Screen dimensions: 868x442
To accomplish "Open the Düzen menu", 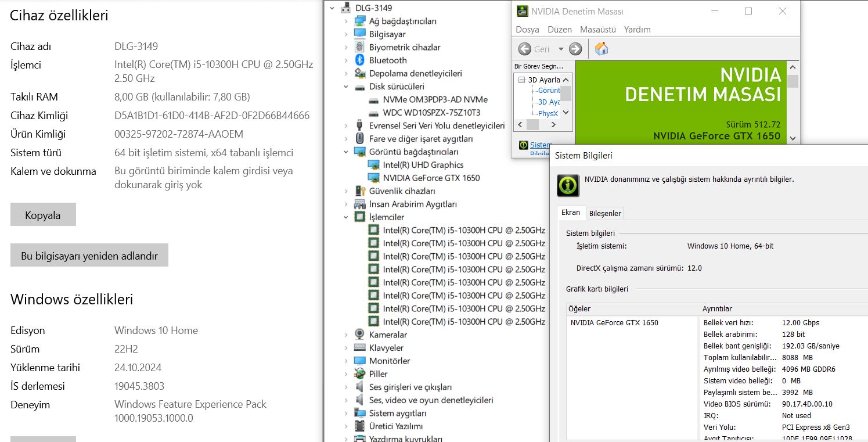I will coord(560,29).
